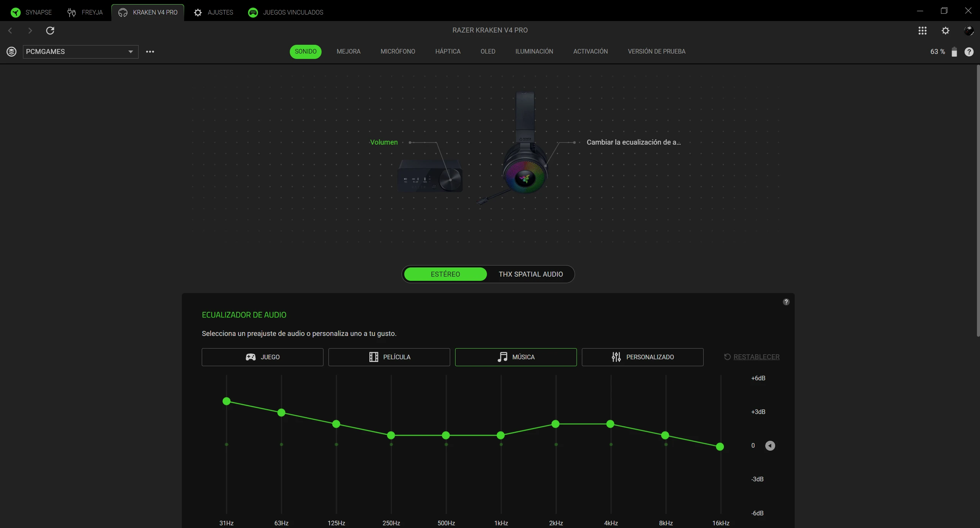The height and width of the screenshot is (528, 980).
Task: Click the +6dB scale label
Action: click(758, 378)
